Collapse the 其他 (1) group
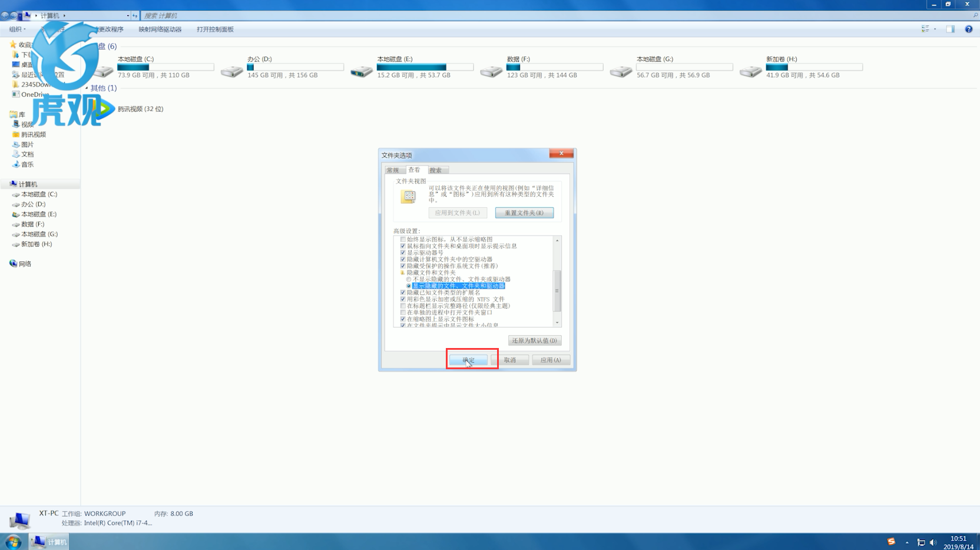Image resolution: width=980 pixels, height=550 pixels. click(x=87, y=88)
